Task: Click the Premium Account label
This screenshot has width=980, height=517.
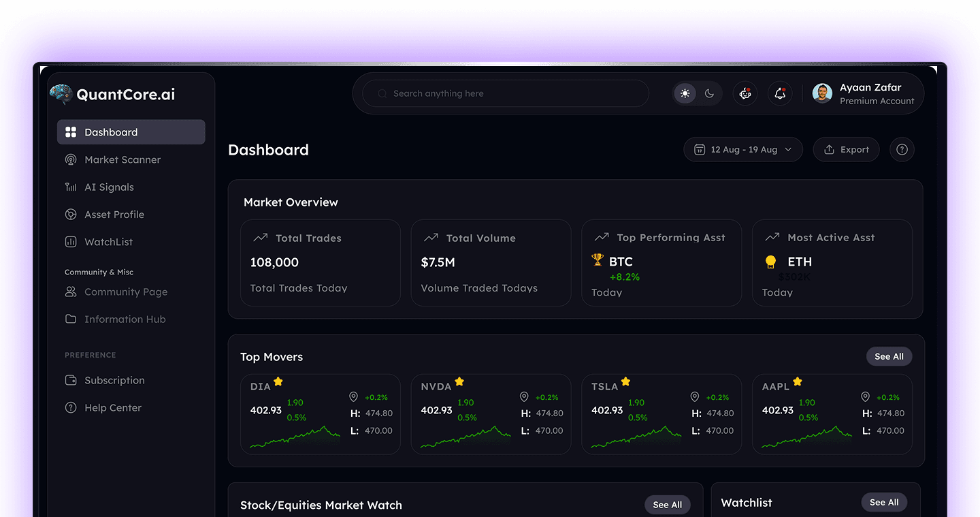Action: click(x=877, y=101)
